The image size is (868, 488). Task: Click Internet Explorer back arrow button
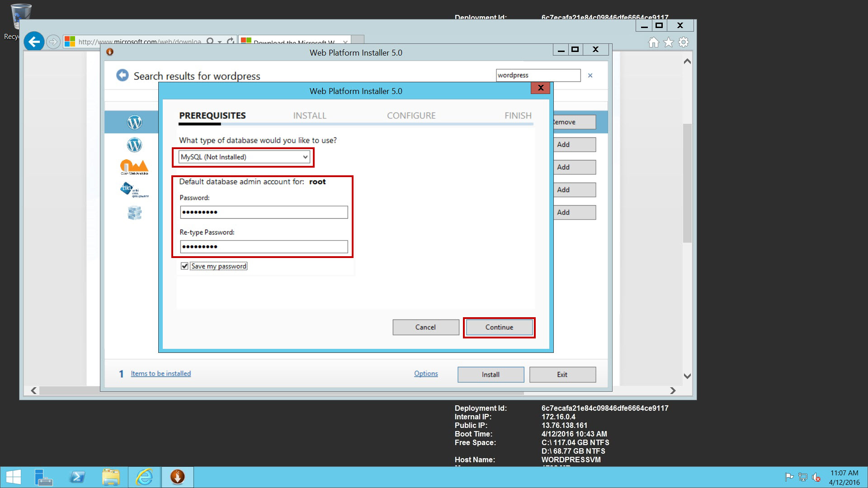[x=34, y=42]
